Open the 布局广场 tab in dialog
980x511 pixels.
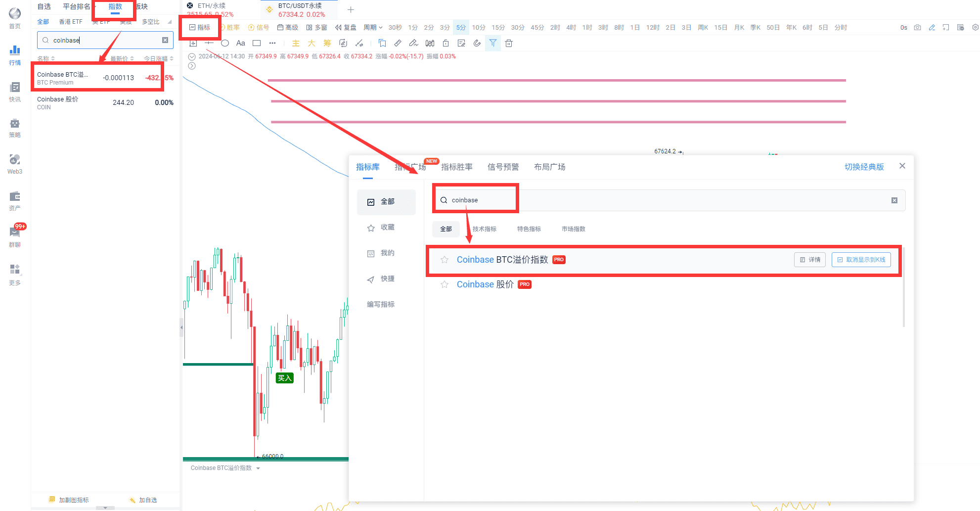(550, 167)
